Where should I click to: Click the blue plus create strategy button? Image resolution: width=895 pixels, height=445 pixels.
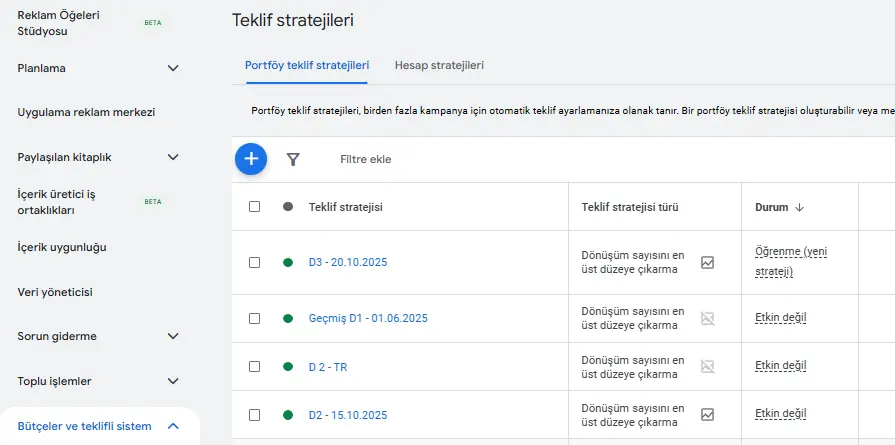251,159
